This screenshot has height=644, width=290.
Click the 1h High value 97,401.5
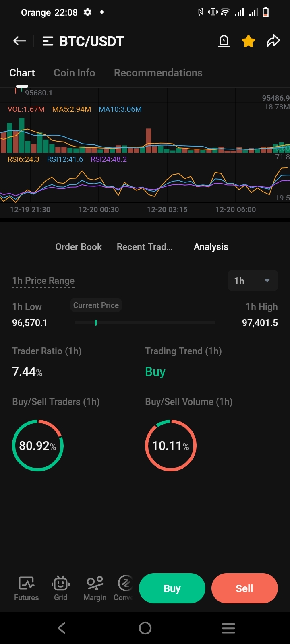260,323
